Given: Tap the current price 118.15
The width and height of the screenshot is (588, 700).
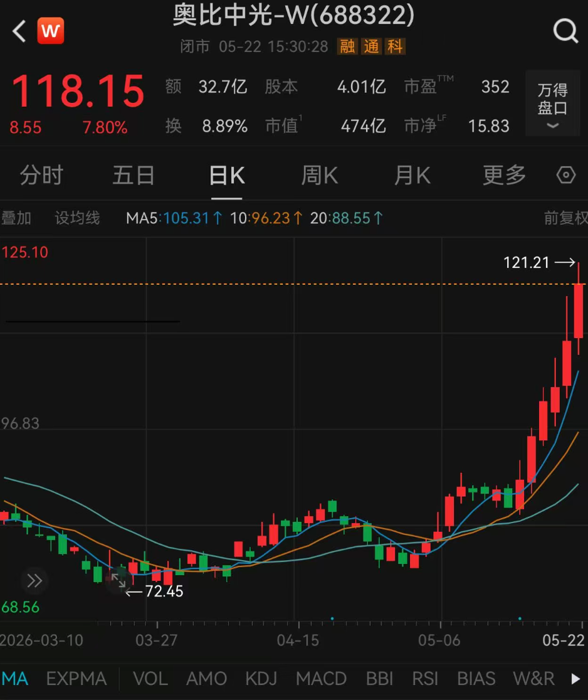Looking at the screenshot, I should pyautogui.click(x=78, y=91).
